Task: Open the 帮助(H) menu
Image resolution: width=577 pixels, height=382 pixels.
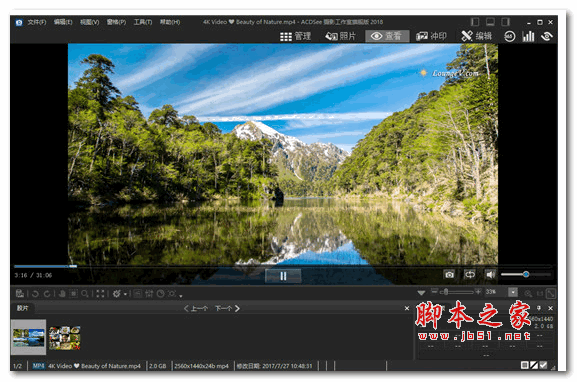Action: [170, 22]
